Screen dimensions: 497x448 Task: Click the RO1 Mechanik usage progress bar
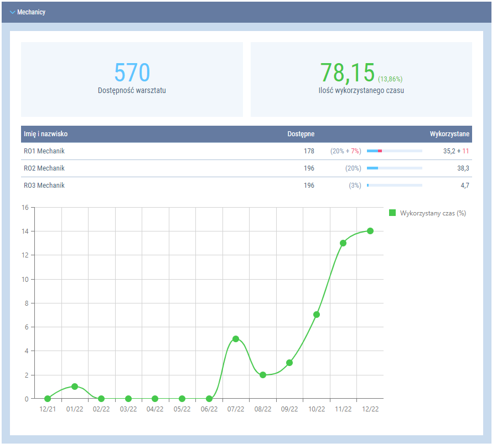pyautogui.click(x=394, y=151)
